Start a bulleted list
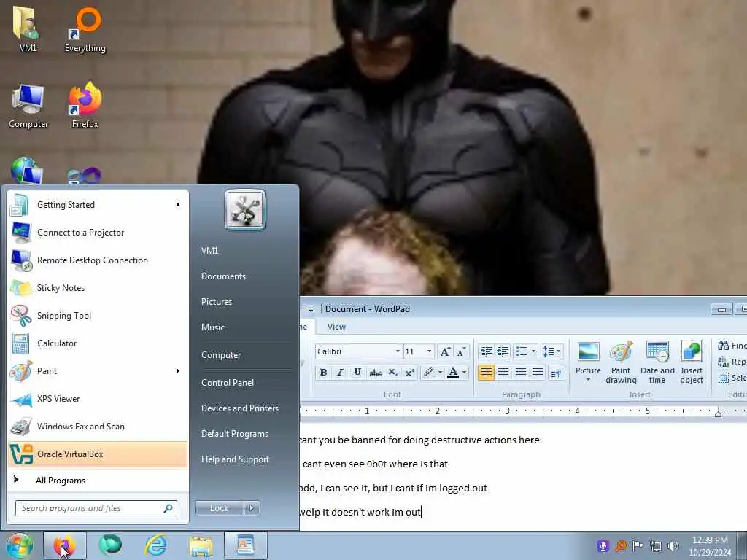This screenshot has width=747, height=560. [x=522, y=351]
